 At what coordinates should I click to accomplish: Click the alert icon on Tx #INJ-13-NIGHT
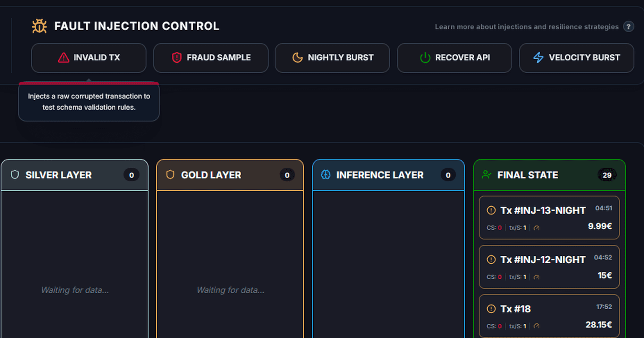pos(491,210)
